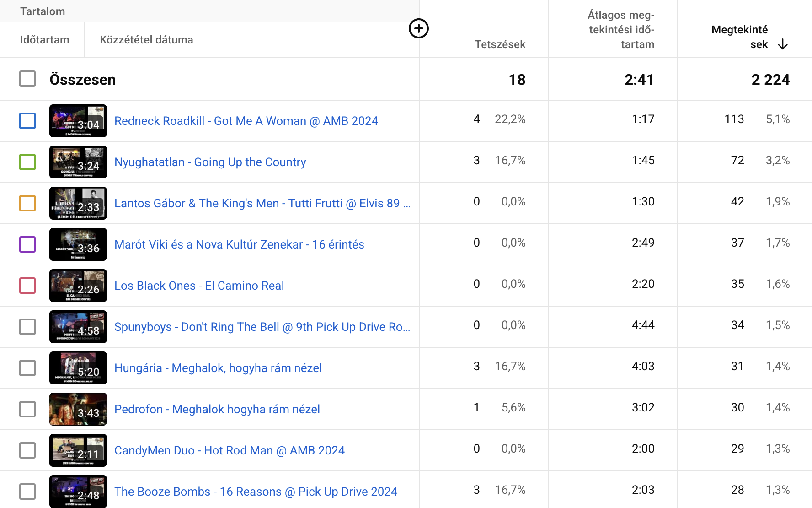812x508 pixels.
Task: Sort by Átlagos megtekintési időtartam header
Action: [621, 30]
